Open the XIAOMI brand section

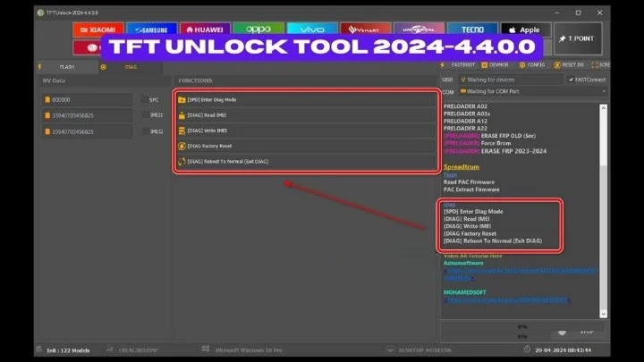click(97, 29)
